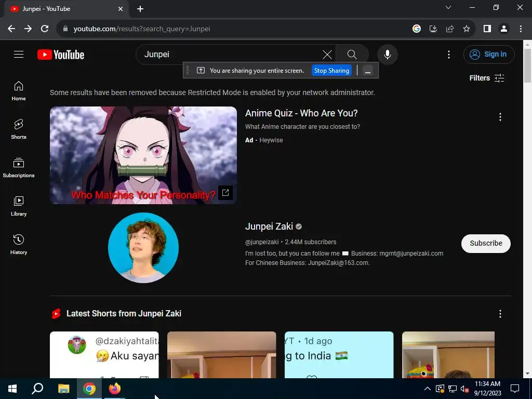
Task: Open Library in sidebar
Action: click(x=19, y=206)
